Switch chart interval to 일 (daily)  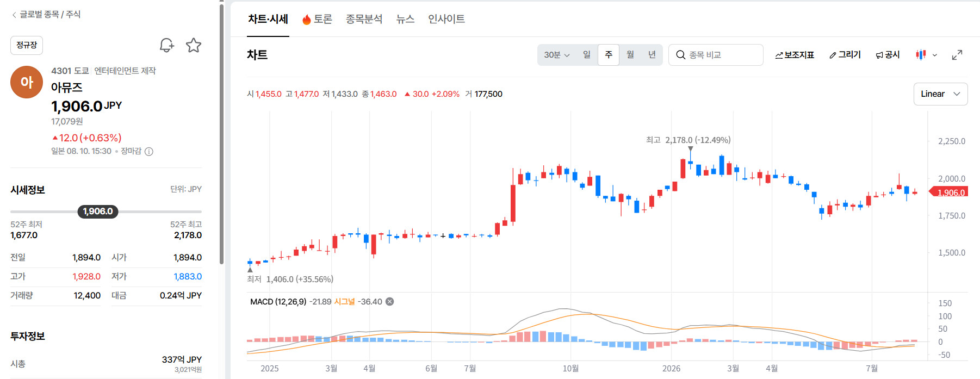[x=587, y=55]
